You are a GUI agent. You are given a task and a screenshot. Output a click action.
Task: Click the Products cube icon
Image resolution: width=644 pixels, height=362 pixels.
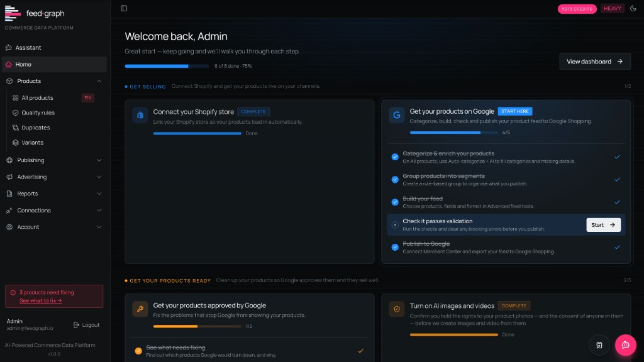click(x=9, y=81)
